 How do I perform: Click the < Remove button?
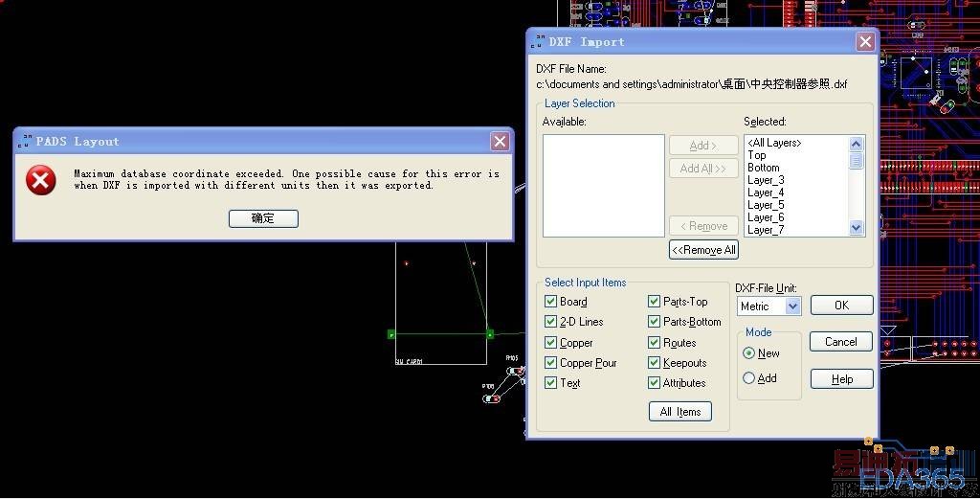pos(703,226)
